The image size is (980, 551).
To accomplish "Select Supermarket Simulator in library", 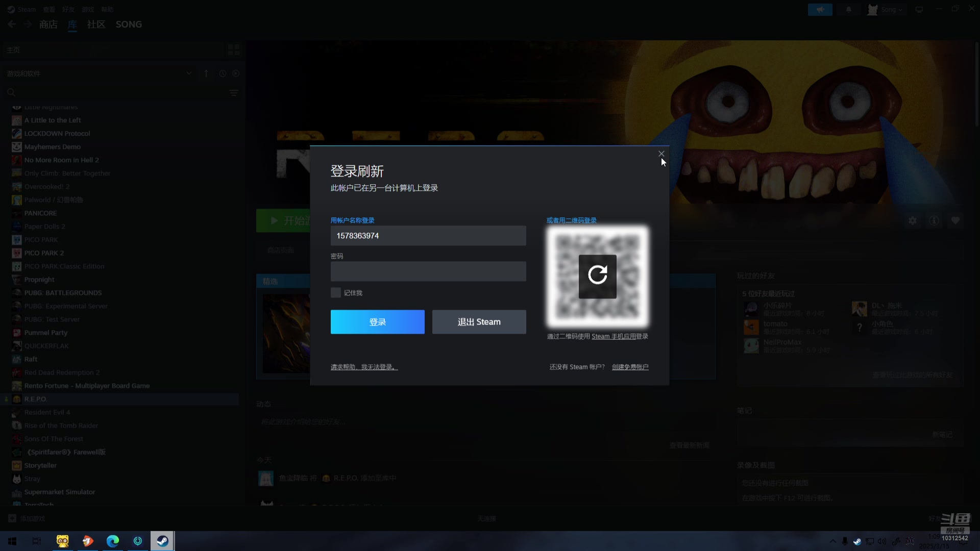I will coord(60,492).
